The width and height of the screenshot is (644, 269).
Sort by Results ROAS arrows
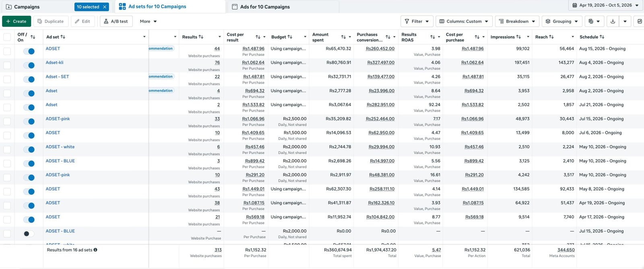point(433,37)
